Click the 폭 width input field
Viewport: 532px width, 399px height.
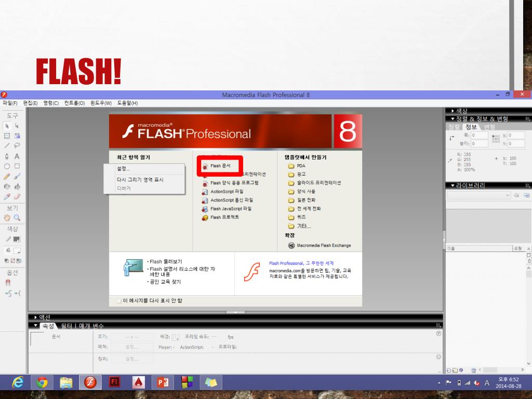[479, 136]
